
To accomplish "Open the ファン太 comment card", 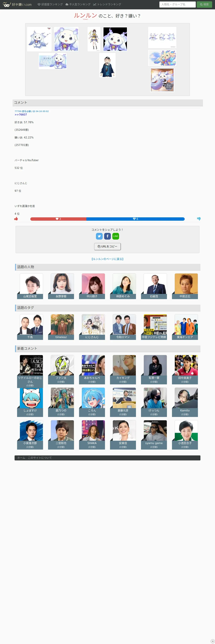I will [61, 369].
